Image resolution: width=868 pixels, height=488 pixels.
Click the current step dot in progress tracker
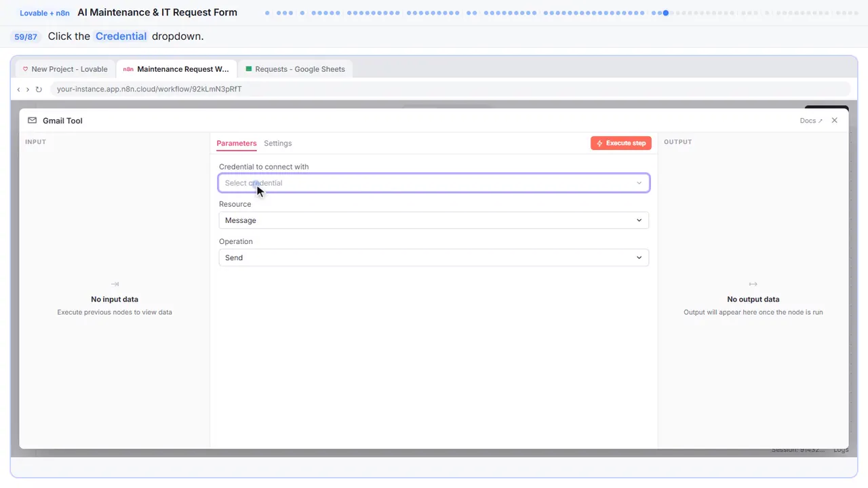666,13
